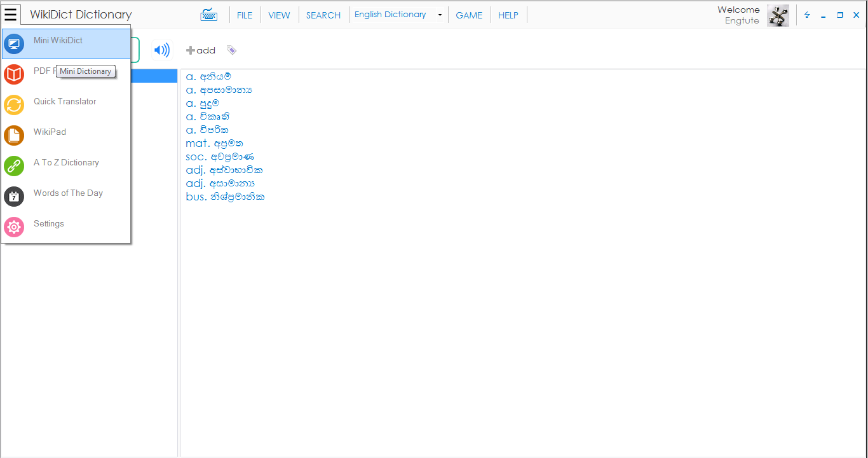Click the 'soc.' definition line
The image size is (868, 458).
(x=220, y=156)
